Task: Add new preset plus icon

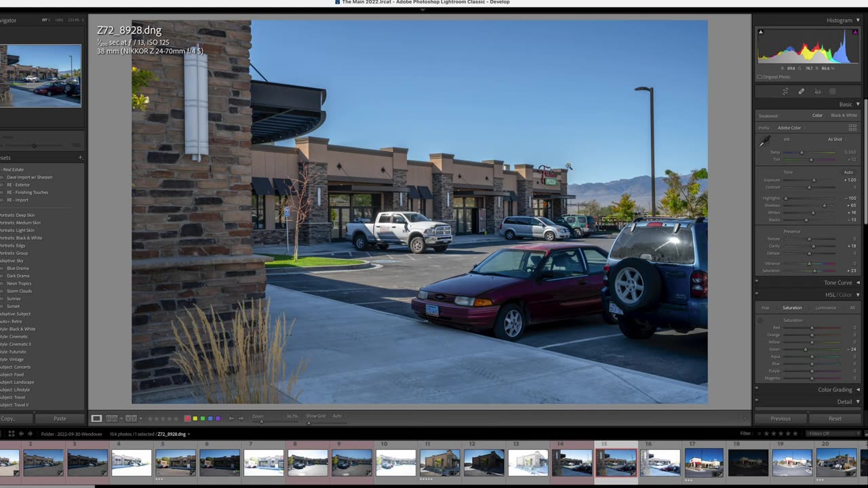Action: point(80,158)
